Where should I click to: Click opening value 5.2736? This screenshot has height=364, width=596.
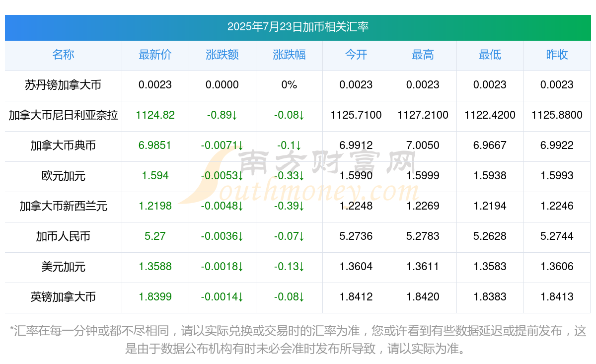tap(356, 236)
